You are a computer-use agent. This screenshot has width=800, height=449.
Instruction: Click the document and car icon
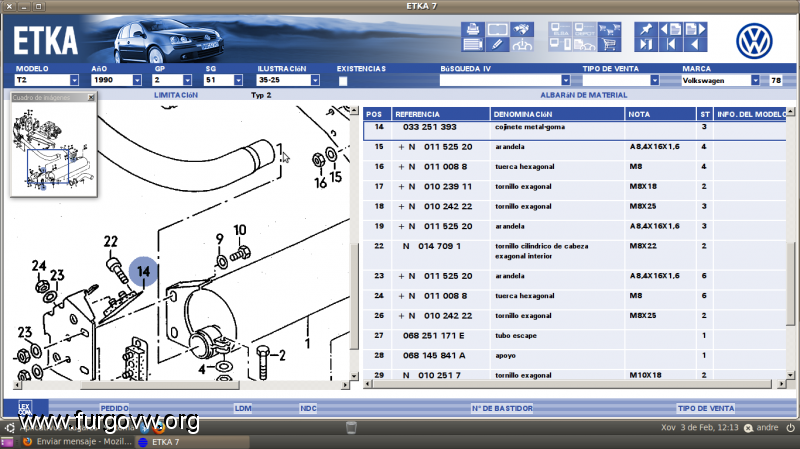click(x=585, y=45)
